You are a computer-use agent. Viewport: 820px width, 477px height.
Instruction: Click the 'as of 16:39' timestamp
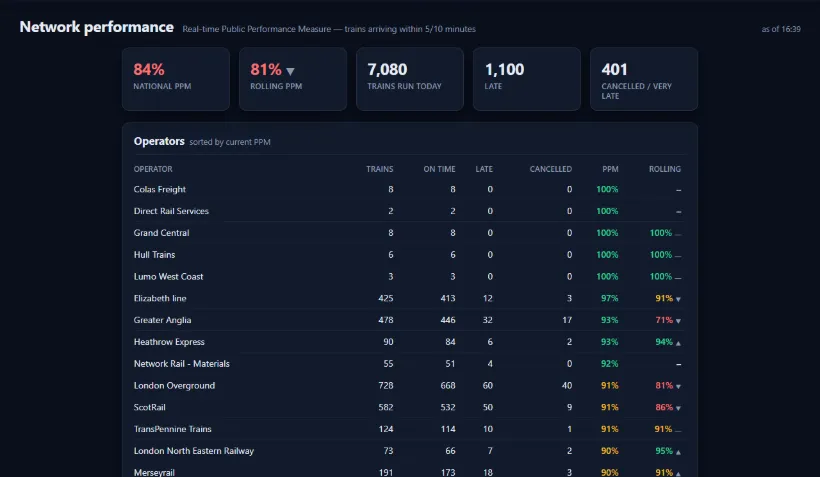coord(781,29)
